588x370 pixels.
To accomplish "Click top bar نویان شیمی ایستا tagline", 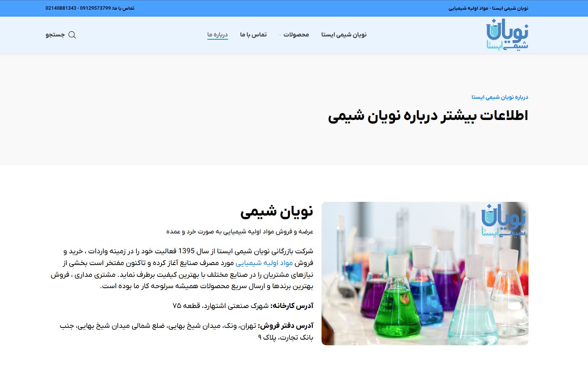I will coord(488,8).
